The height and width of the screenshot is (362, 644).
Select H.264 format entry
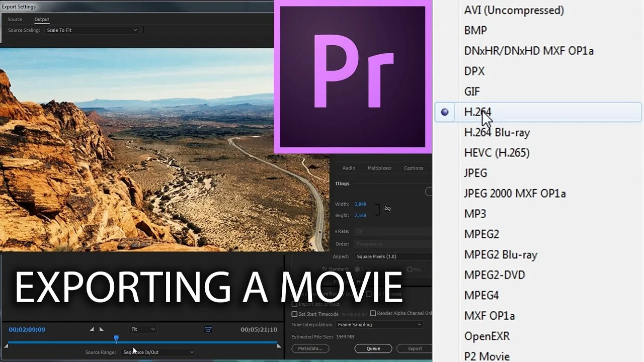pos(538,112)
